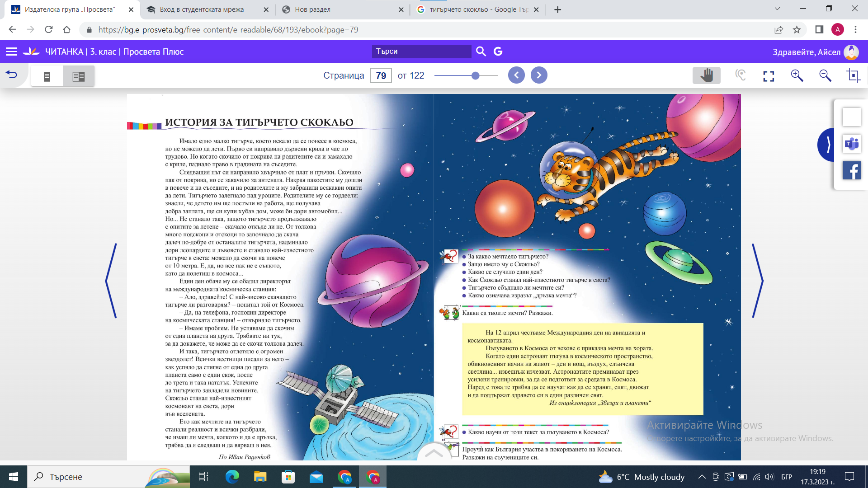This screenshot has width=868, height=488.
Task: Open Task View on the taskbar
Action: tap(203, 477)
